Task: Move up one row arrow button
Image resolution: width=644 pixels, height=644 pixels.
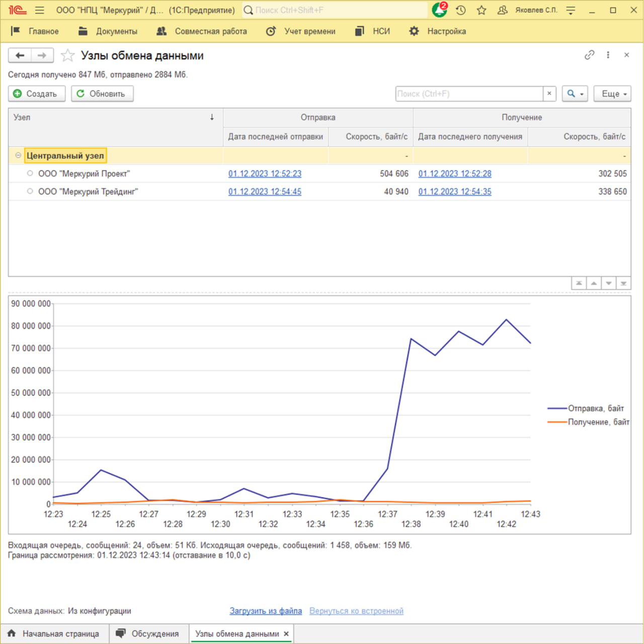Action: (x=594, y=283)
